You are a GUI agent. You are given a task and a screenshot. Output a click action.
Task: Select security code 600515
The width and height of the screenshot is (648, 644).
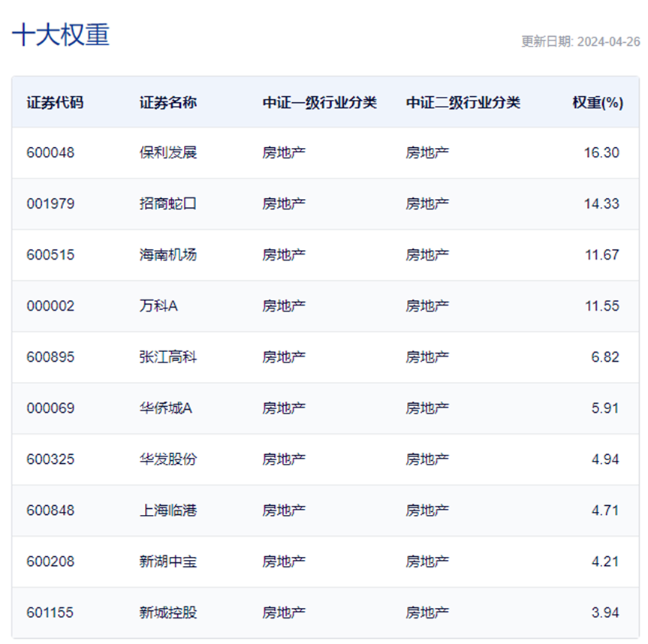(50, 255)
